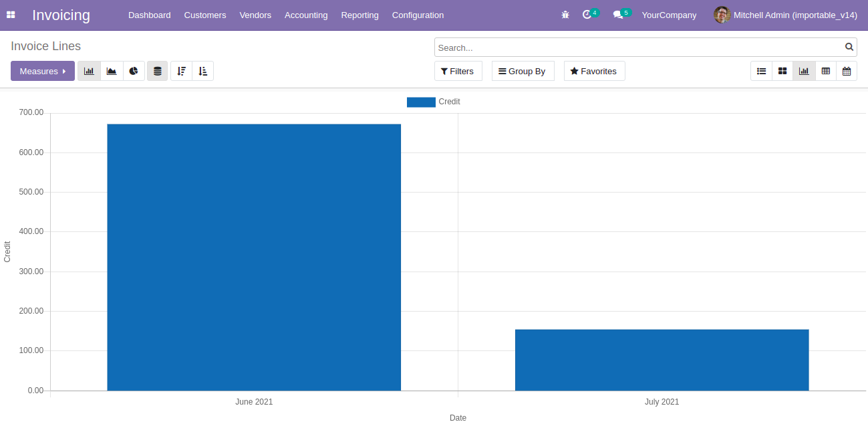The height and width of the screenshot is (426, 868).
Task: Open the Favorites dropdown
Action: (595, 71)
